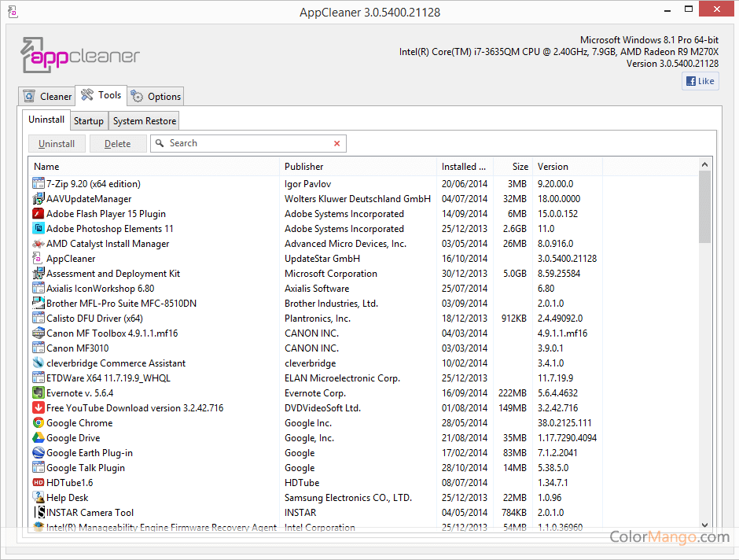This screenshot has height=560, width=739.
Task: Open the Startup sub-tab
Action: tap(89, 121)
